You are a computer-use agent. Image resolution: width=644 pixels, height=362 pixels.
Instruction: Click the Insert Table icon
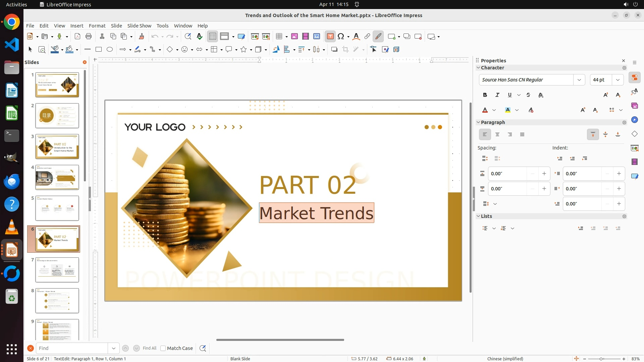point(279,37)
